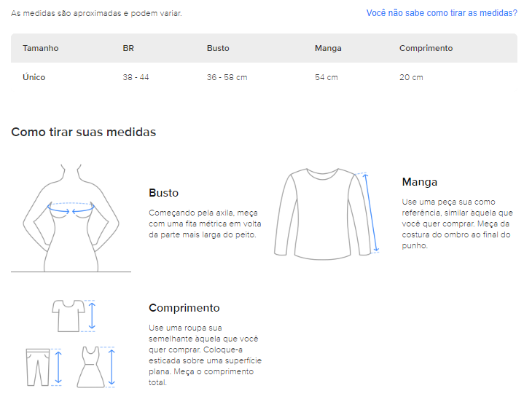The width and height of the screenshot is (532, 399).
Task: Click the dress length icon
Action: [90, 366]
